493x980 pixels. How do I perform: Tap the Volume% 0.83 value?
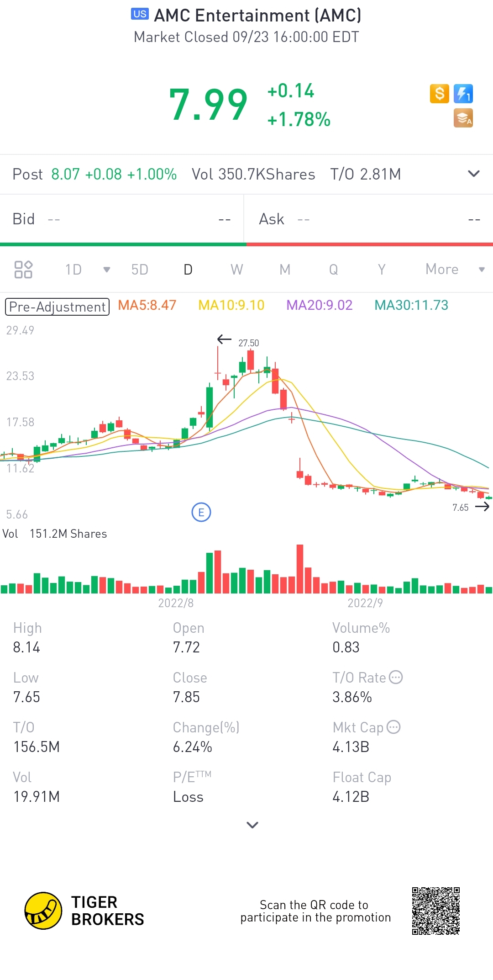pos(346,647)
